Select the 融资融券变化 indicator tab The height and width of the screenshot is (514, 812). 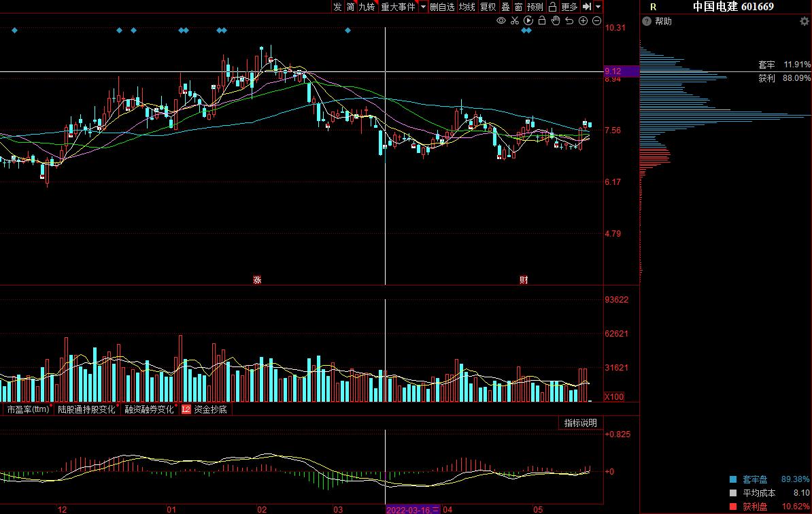(x=149, y=409)
